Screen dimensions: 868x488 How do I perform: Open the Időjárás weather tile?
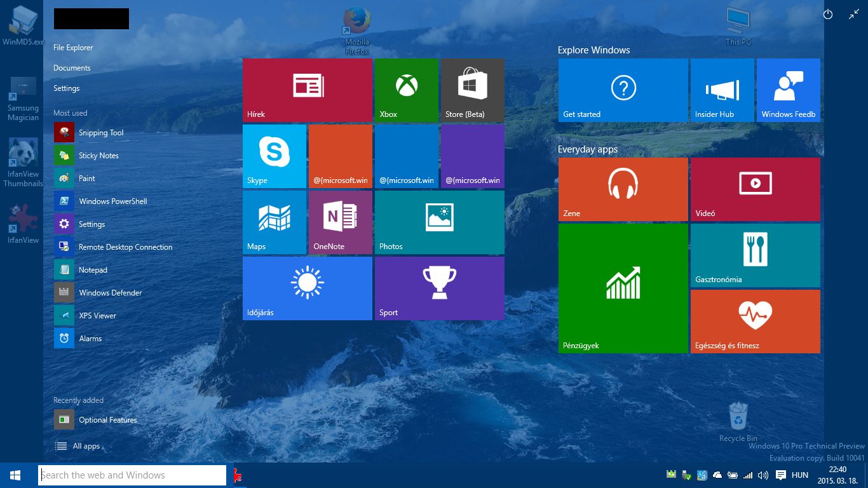[307, 288]
